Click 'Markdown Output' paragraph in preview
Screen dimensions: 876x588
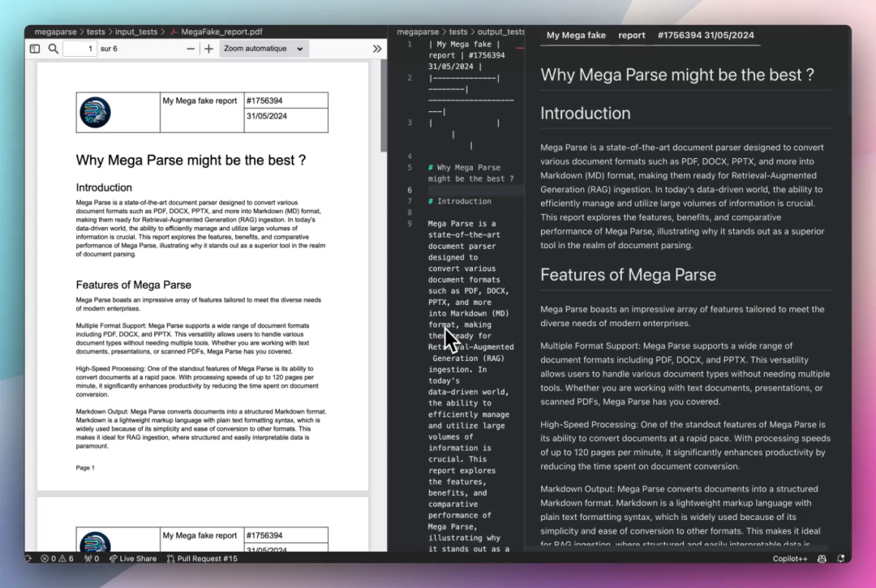tap(681, 517)
